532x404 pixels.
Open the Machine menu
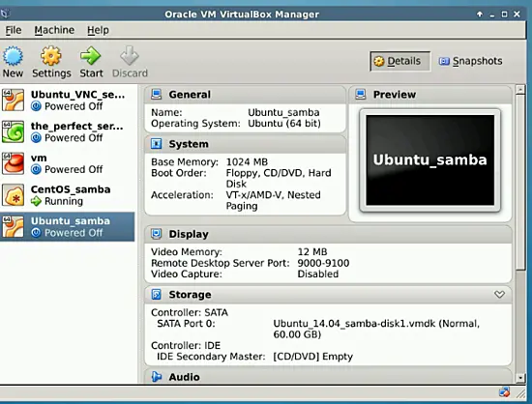(54, 30)
